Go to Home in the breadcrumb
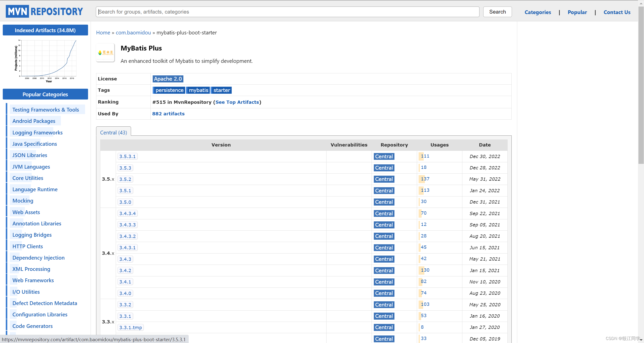 click(x=103, y=32)
